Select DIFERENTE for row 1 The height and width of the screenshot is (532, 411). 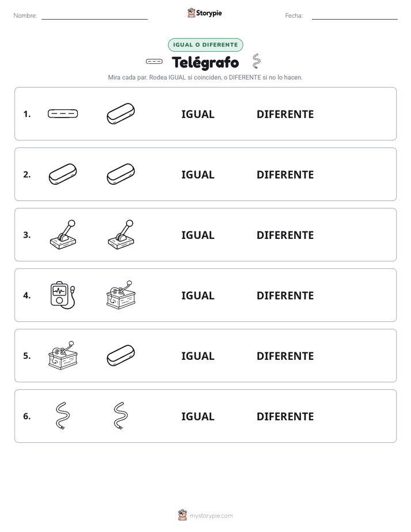point(285,115)
